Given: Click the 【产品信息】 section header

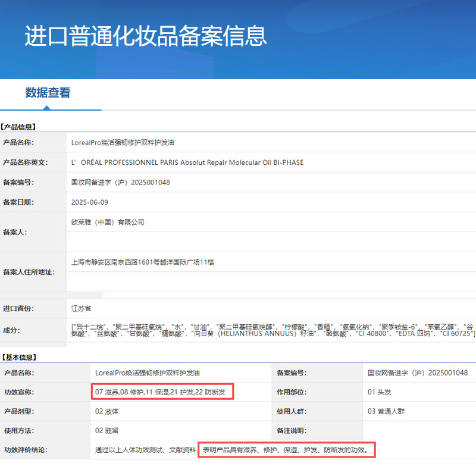Looking at the screenshot, I should [x=18, y=127].
